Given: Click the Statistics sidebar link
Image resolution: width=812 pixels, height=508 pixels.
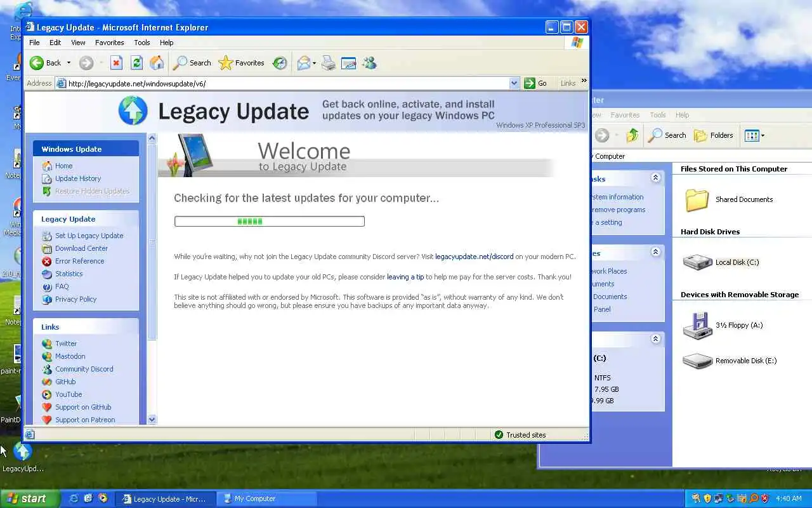Looking at the screenshot, I should pyautogui.click(x=69, y=274).
